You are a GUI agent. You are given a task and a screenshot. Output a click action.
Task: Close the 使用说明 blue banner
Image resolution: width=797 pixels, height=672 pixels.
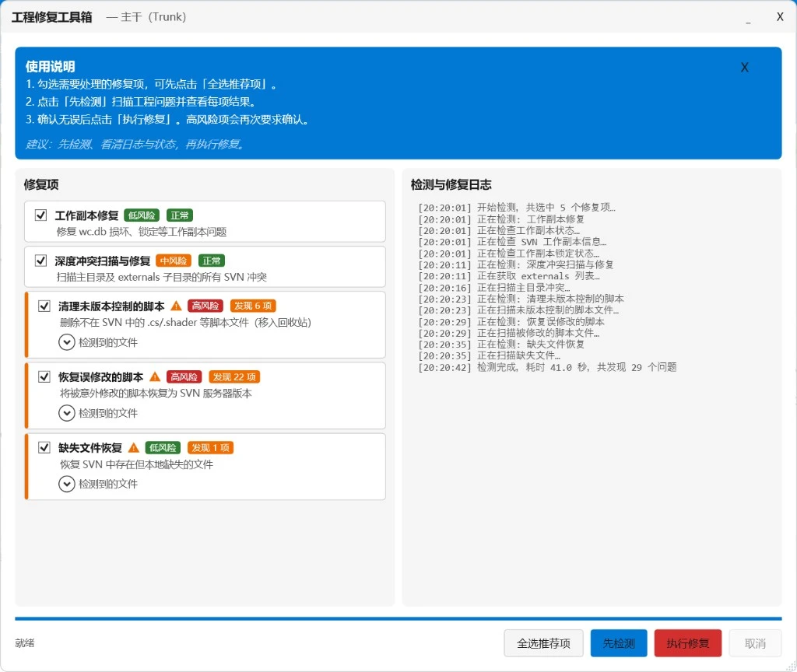(x=744, y=68)
